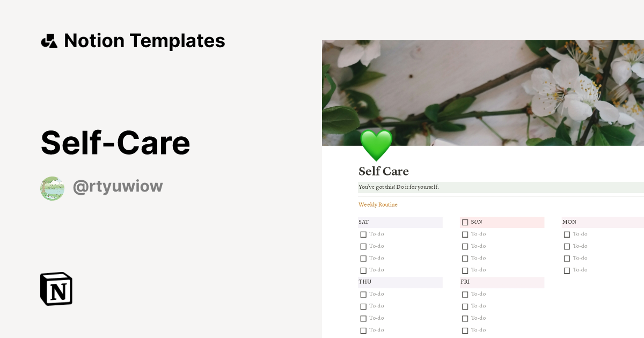Select the MON column header
This screenshot has width=644, height=338.
601,222
